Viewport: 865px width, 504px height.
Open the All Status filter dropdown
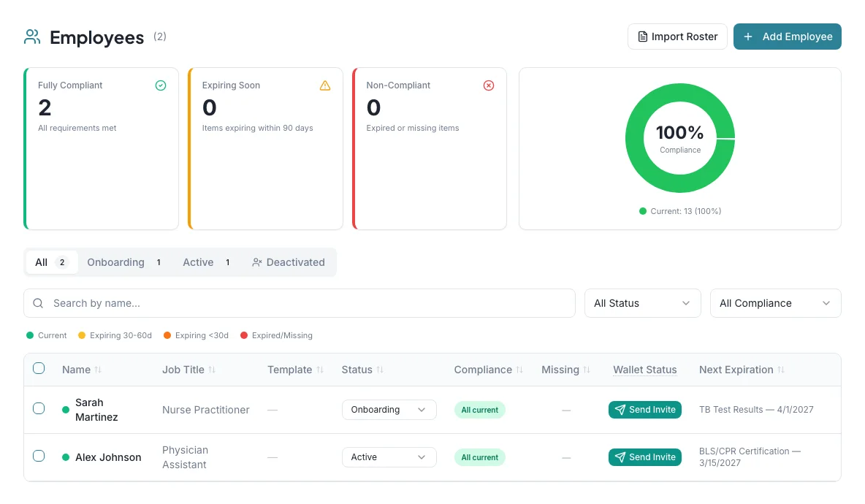(x=643, y=303)
